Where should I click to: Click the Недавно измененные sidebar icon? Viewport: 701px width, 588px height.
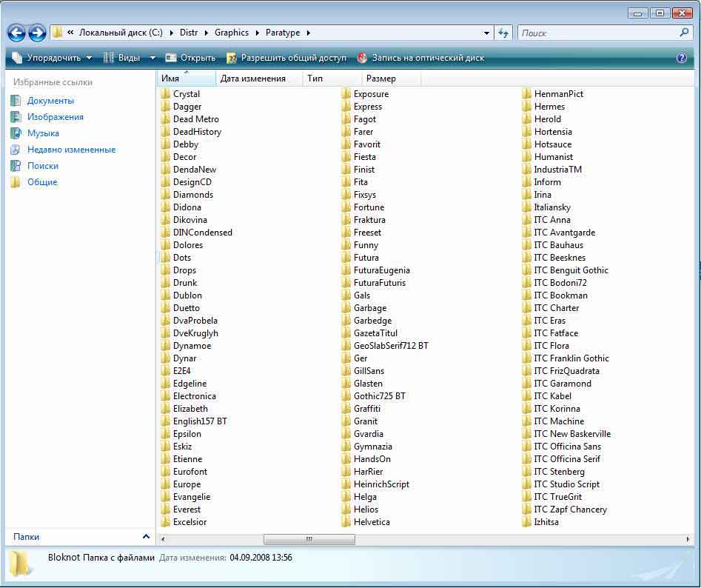coord(16,150)
